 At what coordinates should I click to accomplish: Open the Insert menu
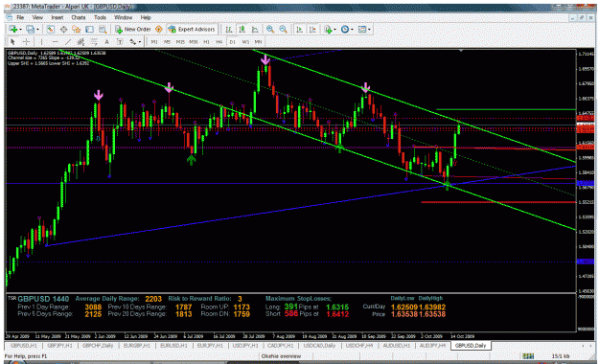pos(57,17)
